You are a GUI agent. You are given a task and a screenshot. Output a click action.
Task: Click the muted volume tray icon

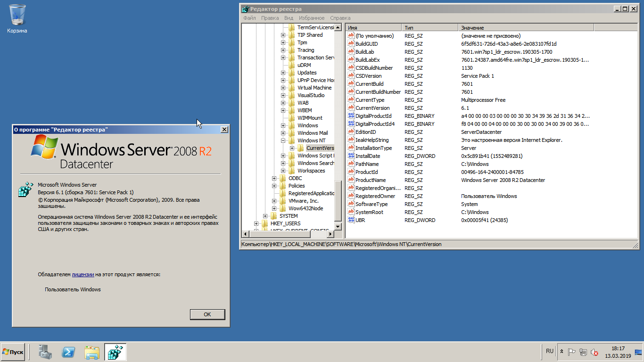[594, 352]
